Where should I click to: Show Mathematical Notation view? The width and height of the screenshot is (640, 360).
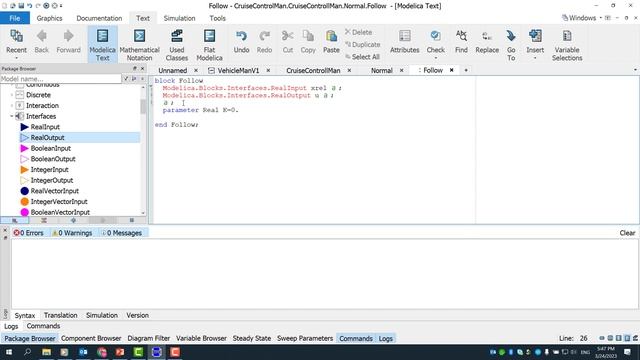pos(140,45)
